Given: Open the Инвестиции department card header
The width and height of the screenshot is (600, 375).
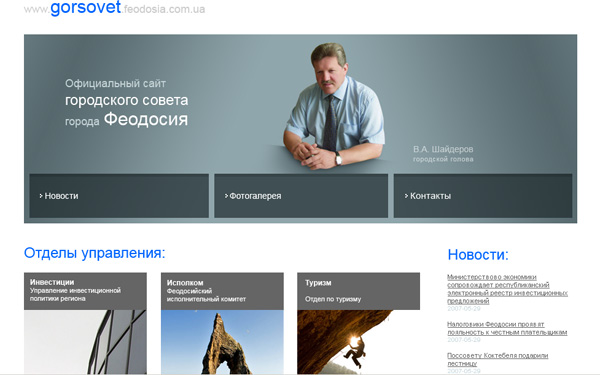Looking at the screenshot, I should (85, 291).
